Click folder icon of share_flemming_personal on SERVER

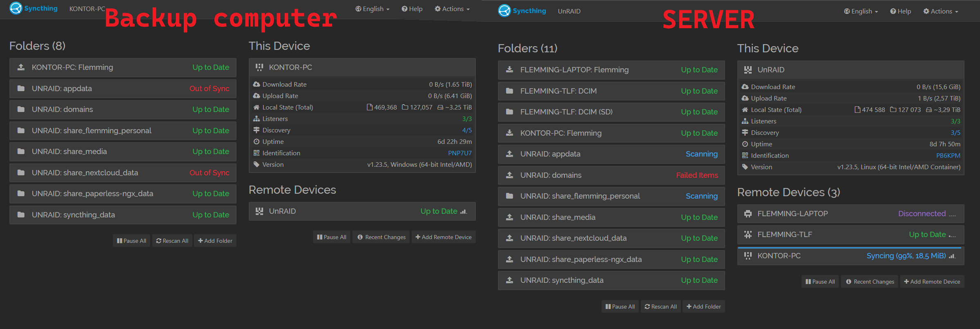coord(509,196)
